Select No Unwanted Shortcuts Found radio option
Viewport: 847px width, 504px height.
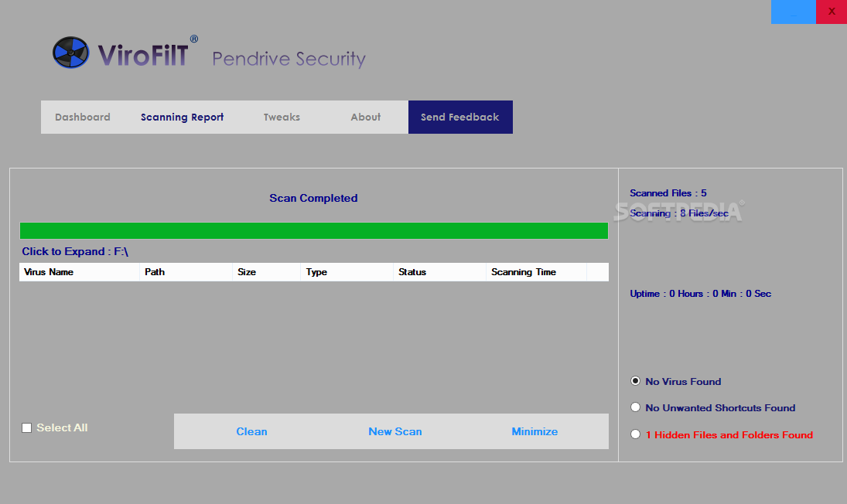point(635,407)
